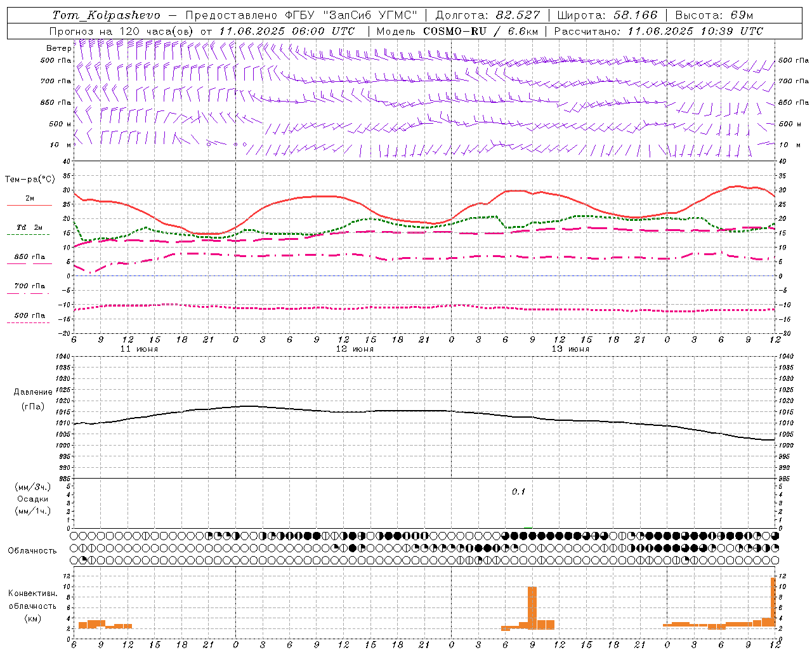Screen dimensions: 812x650
Task: Click the Конвективн. label
Action: point(32,593)
